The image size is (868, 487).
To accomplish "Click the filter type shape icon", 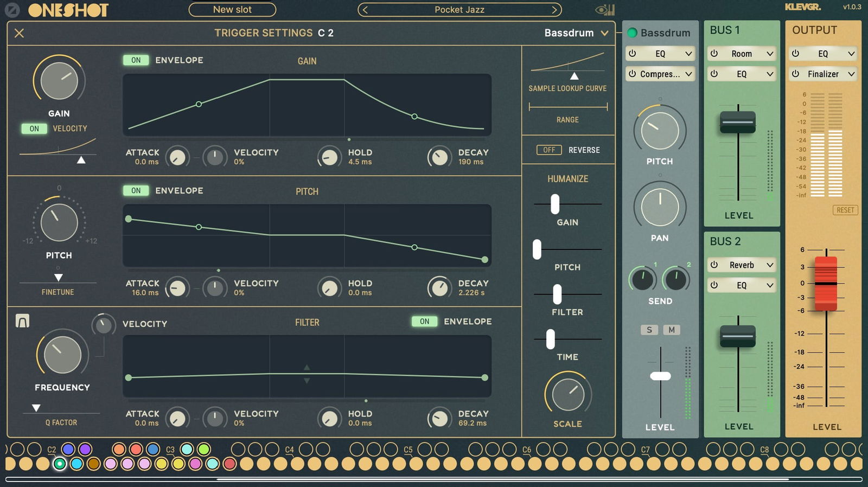I will click(x=22, y=321).
